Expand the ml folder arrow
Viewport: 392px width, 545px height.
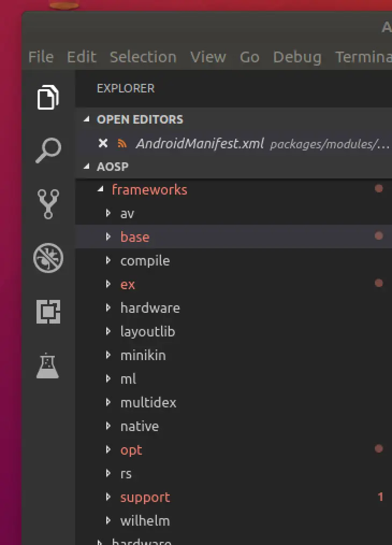(x=108, y=378)
